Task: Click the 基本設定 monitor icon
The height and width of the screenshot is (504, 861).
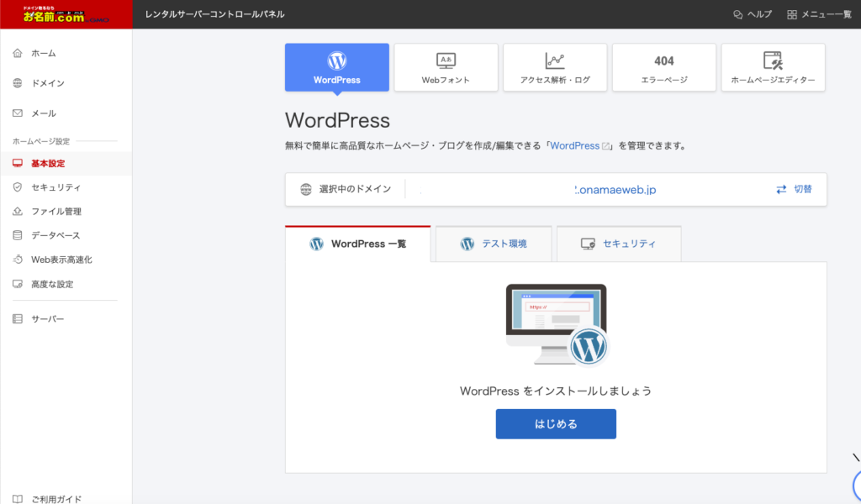Action: [18, 164]
